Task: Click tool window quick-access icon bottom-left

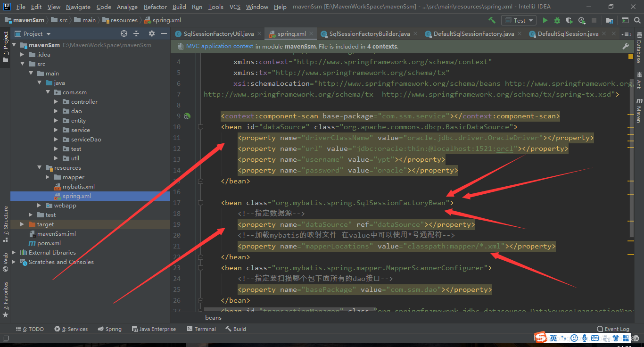Action: 6,338
